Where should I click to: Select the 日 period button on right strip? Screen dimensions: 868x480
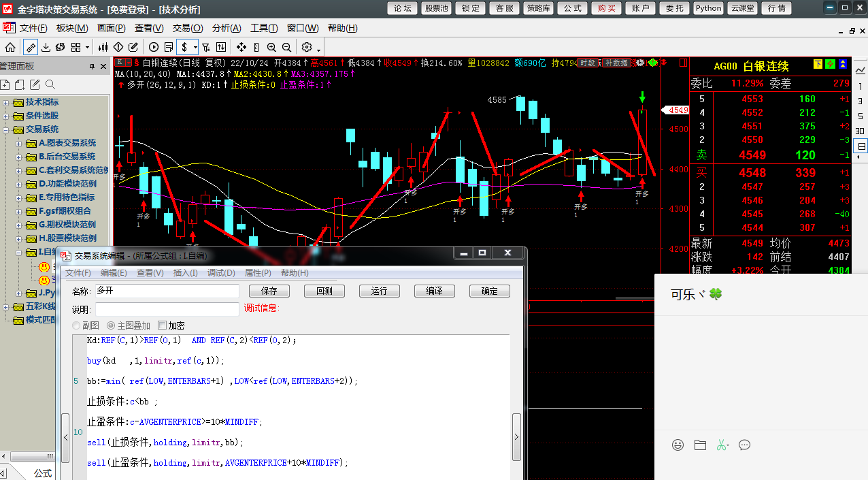coord(861,146)
